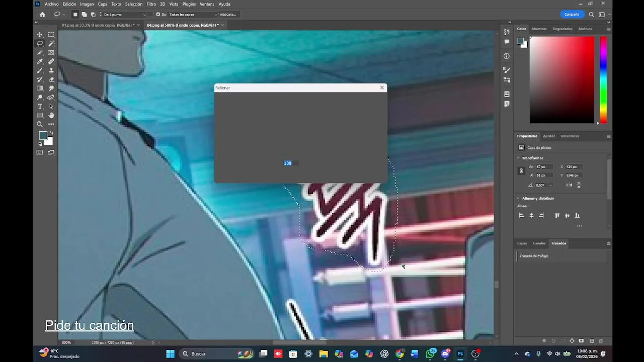Screen dimensions: 644x362
Task: Select the Lasso tool in the toolbox
Action: click(40, 43)
